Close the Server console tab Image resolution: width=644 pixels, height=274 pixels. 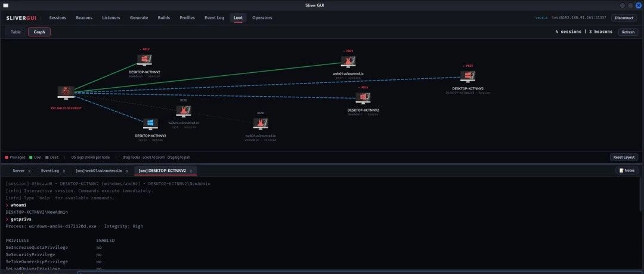click(30, 171)
